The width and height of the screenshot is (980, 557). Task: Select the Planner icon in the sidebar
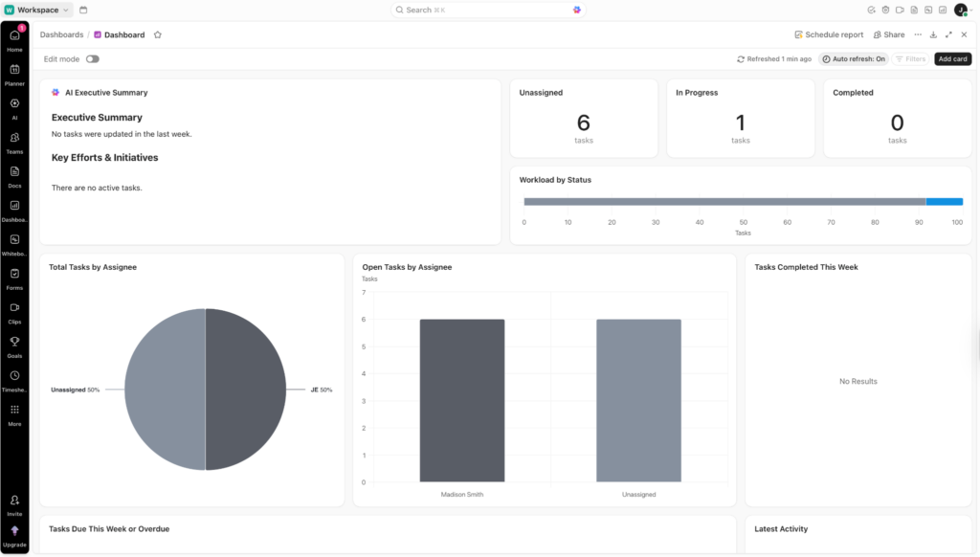(x=13, y=70)
